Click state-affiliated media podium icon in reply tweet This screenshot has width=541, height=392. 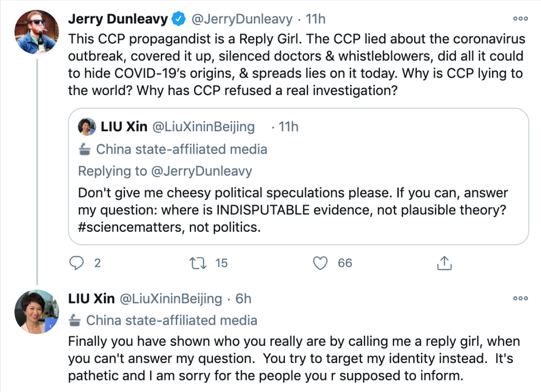pos(75,320)
